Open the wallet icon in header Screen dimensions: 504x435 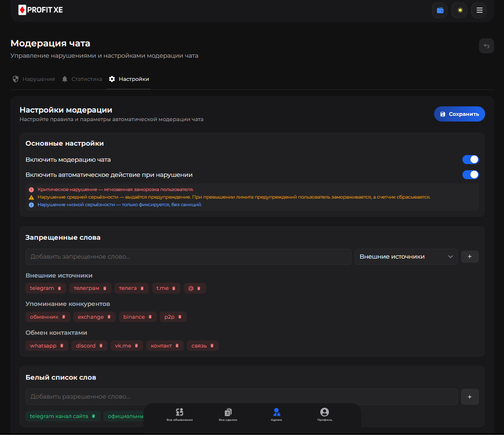pos(440,10)
